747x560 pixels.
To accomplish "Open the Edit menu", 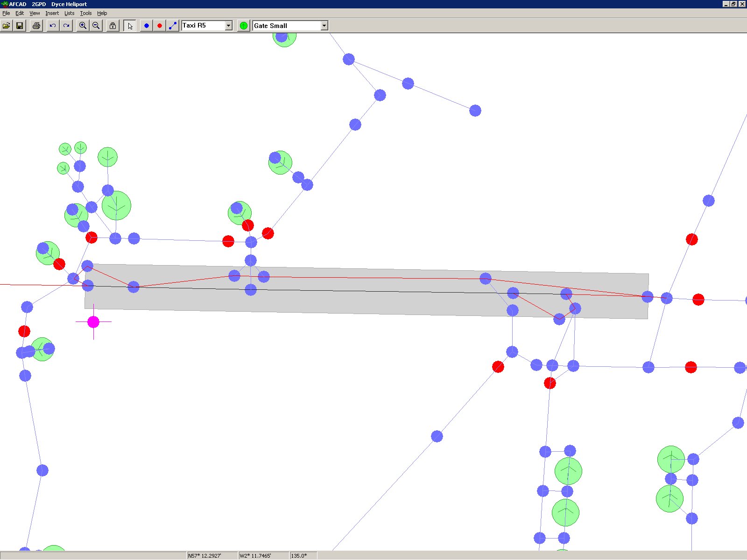I will (20, 13).
